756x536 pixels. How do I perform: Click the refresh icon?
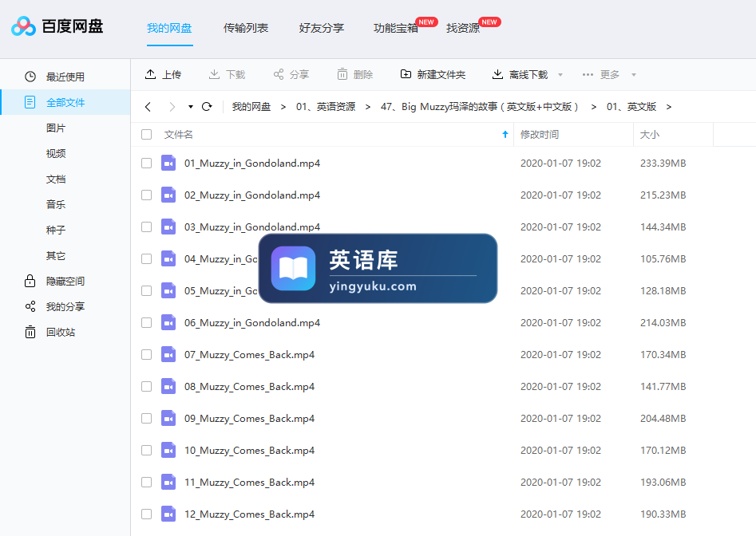(x=207, y=106)
